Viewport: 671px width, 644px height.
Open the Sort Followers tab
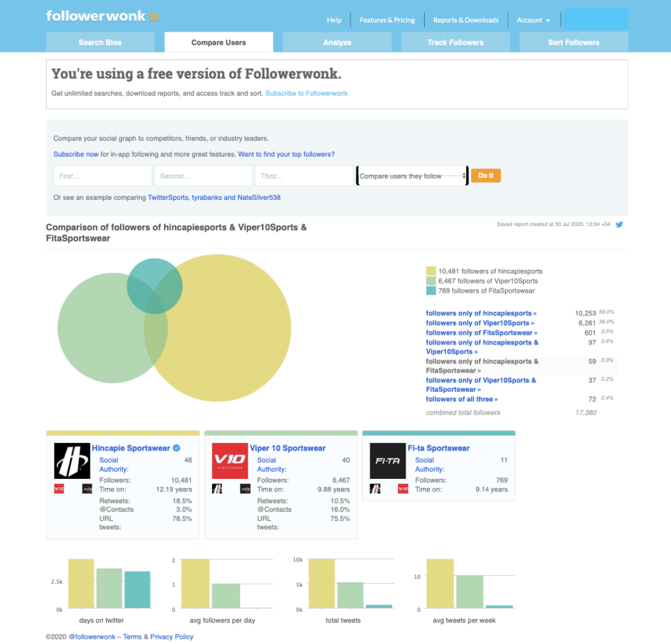[x=574, y=43]
